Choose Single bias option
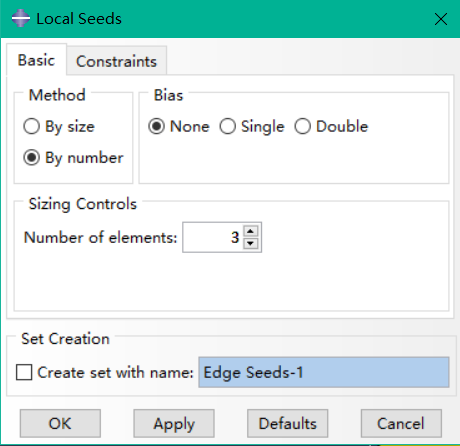Viewport: 460px width, 446px height. 252,127
